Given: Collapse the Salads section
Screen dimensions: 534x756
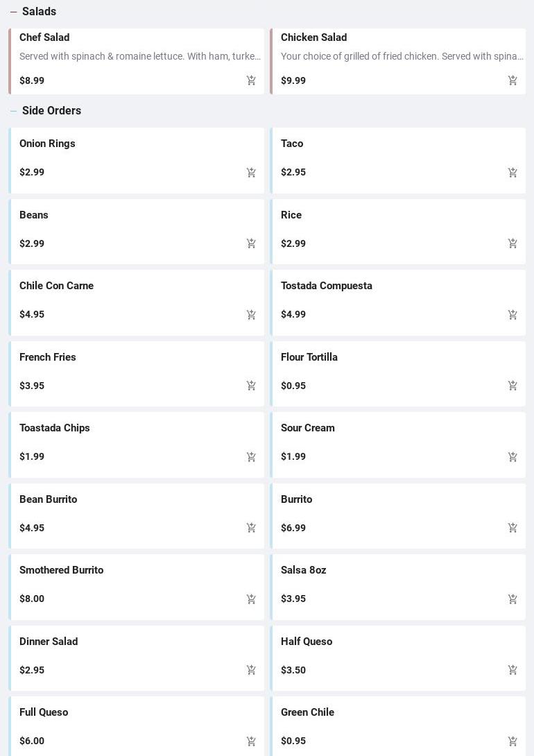Looking at the screenshot, I should tap(13, 12).
